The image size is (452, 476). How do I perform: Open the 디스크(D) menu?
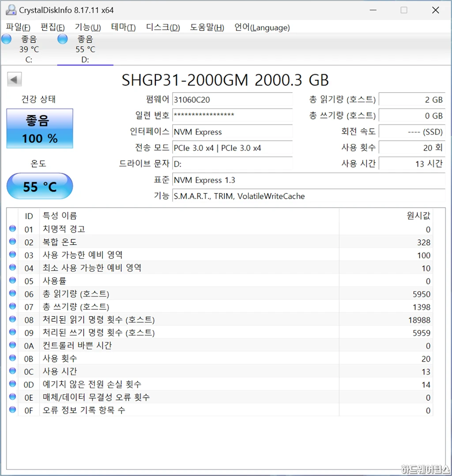pos(163,27)
